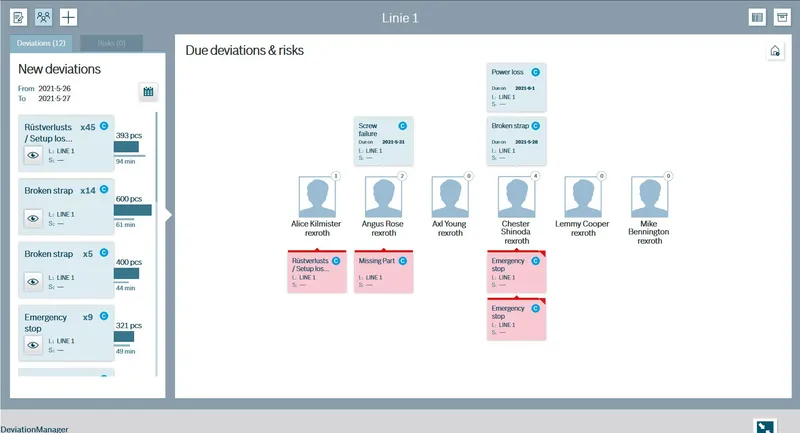The width and height of the screenshot is (800, 433).
Task: Click the '94 min' value
Action: (x=126, y=161)
